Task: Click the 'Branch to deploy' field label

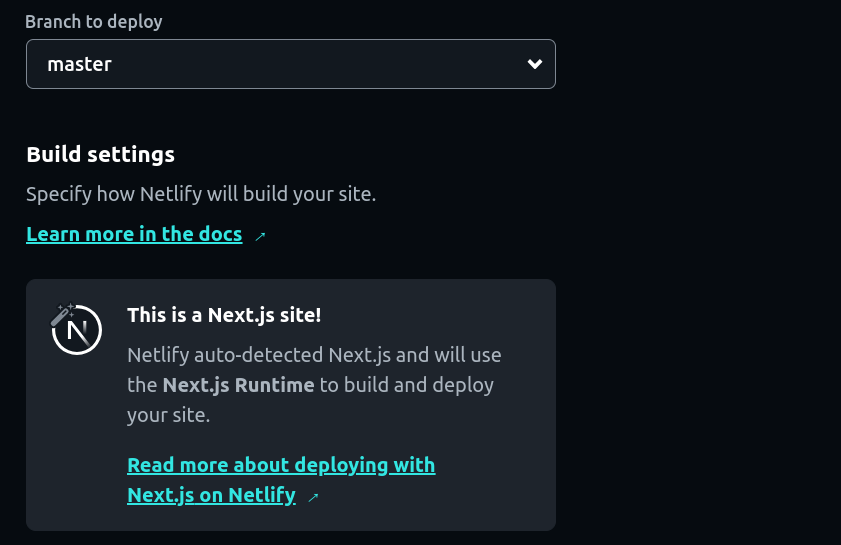Action: coord(93,21)
